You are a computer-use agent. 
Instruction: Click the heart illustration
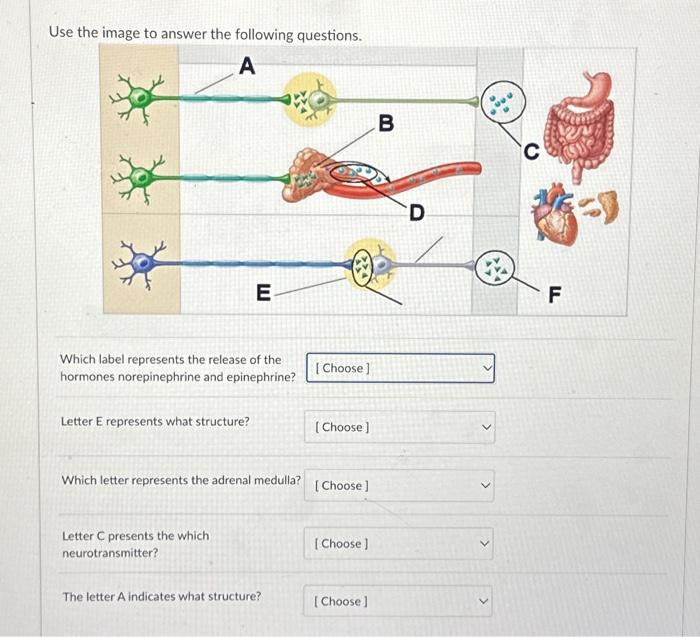point(554,213)
